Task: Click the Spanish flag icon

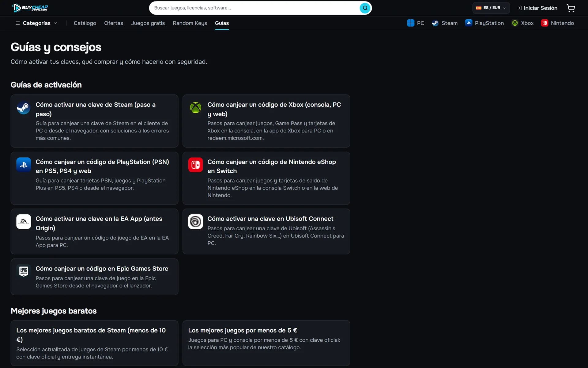Action: [478, 8]
